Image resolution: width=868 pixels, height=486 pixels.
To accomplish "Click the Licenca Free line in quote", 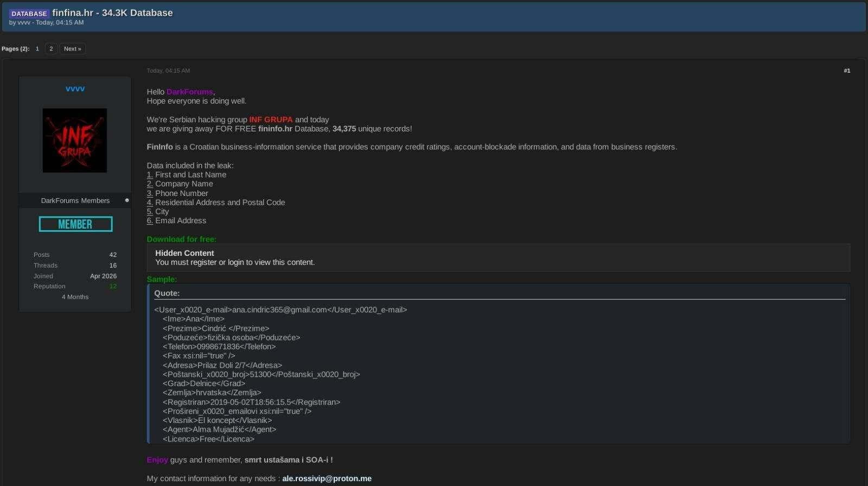I will click(x=208, y=439).
